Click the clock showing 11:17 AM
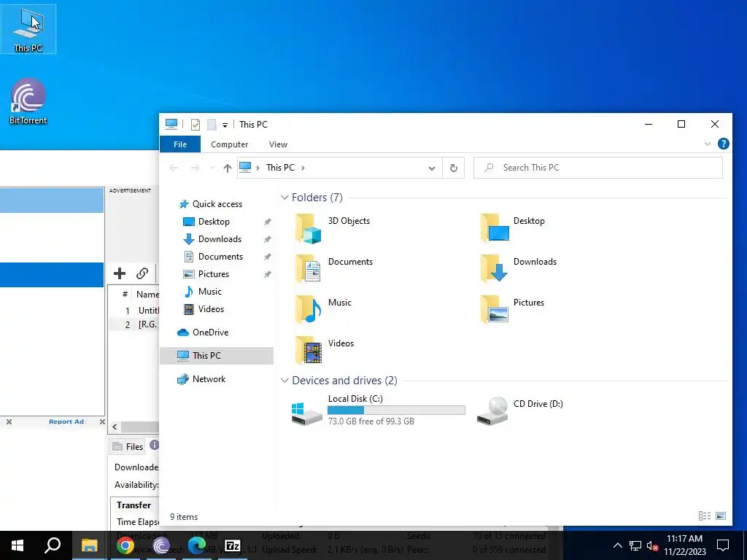The height and width of the screenshot is (560, 747). click(x=684, y=539)
